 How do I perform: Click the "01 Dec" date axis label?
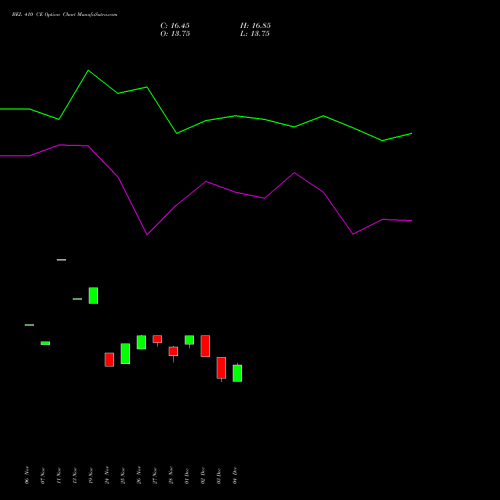click(x=187, y=475)
